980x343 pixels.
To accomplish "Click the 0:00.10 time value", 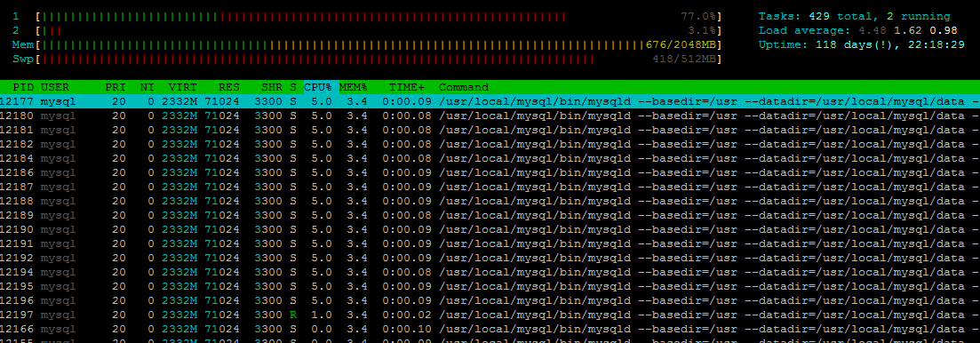I will click(x=406, y=329).
